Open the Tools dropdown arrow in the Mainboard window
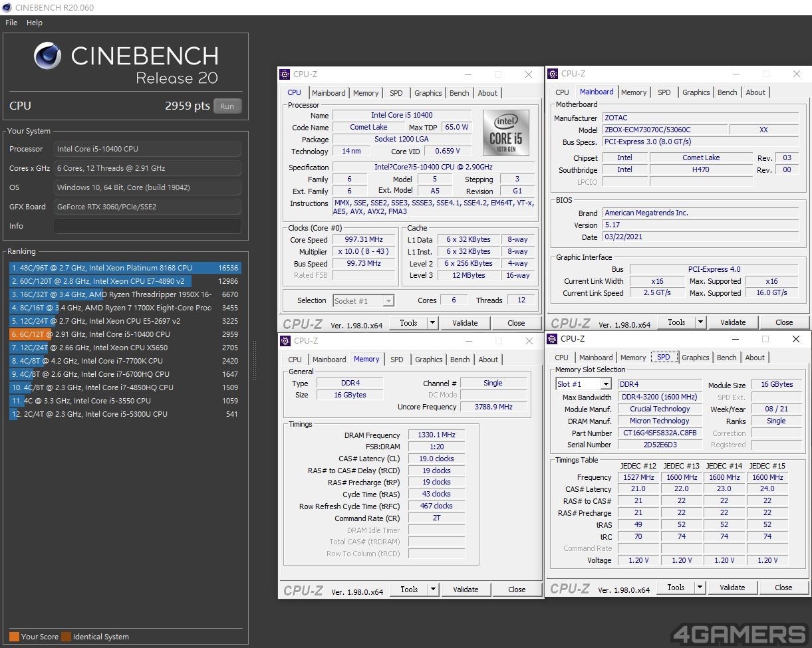Screen dimensions: 812x648 (700, 322)
